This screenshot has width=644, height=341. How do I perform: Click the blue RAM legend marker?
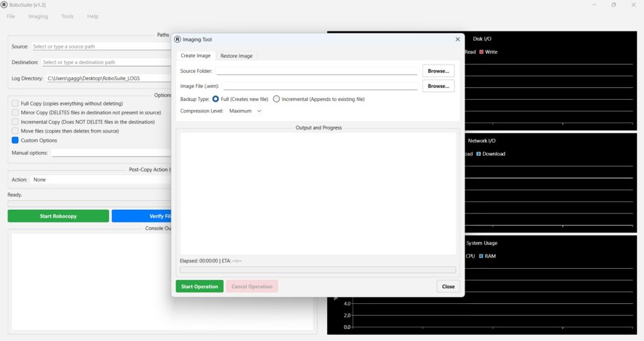click(x=480, y=256)
